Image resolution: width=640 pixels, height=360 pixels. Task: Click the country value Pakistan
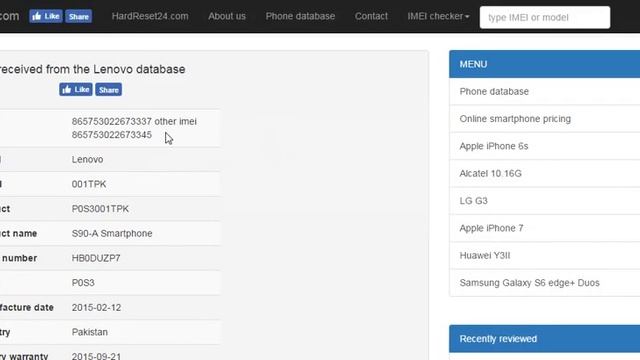pyautogui.click(x=90, y=332)
